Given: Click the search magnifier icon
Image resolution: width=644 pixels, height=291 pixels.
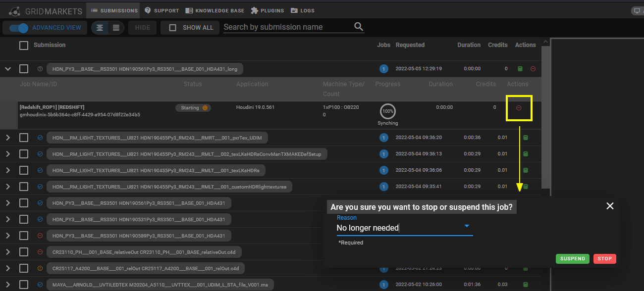Looking at the screenshot, I should point(359,27).
